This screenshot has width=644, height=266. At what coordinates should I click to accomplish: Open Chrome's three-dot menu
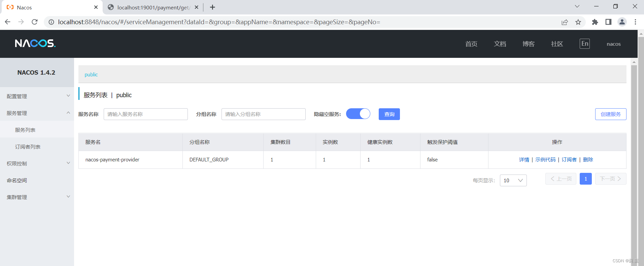pyautogui.click(x=635, y=22)
